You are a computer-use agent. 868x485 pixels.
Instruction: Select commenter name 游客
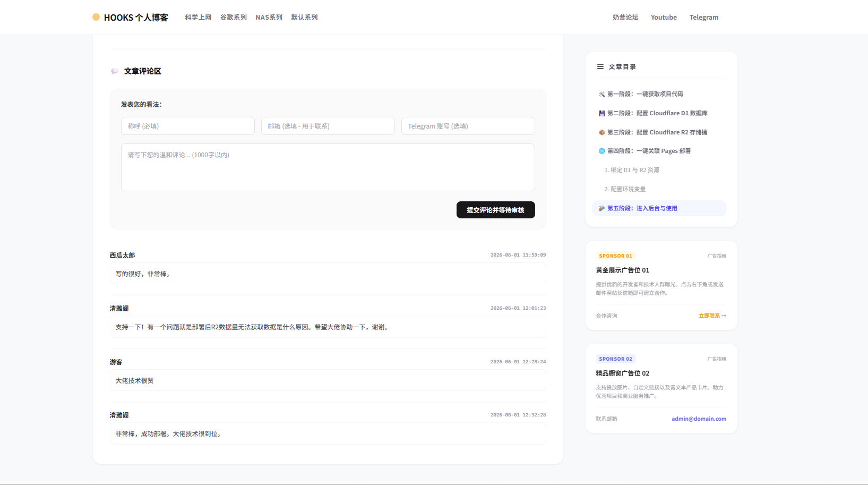click(116, 362)
